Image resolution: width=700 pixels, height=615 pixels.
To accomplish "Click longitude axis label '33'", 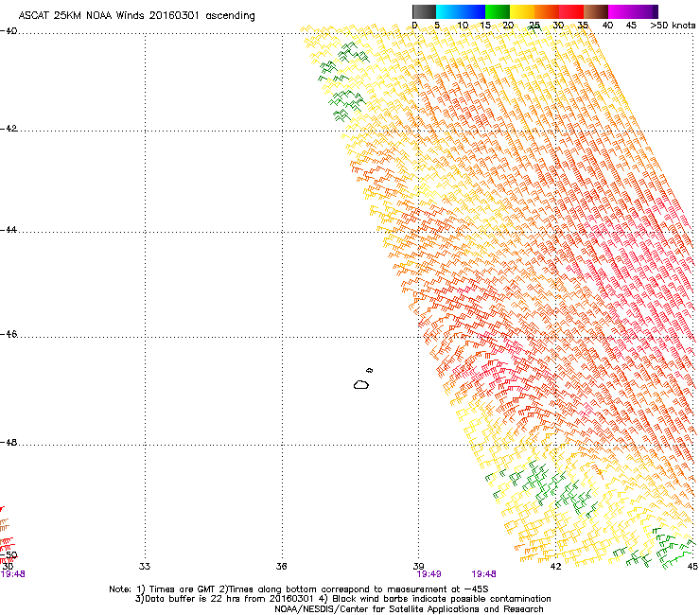I will (x=145, y=567).
